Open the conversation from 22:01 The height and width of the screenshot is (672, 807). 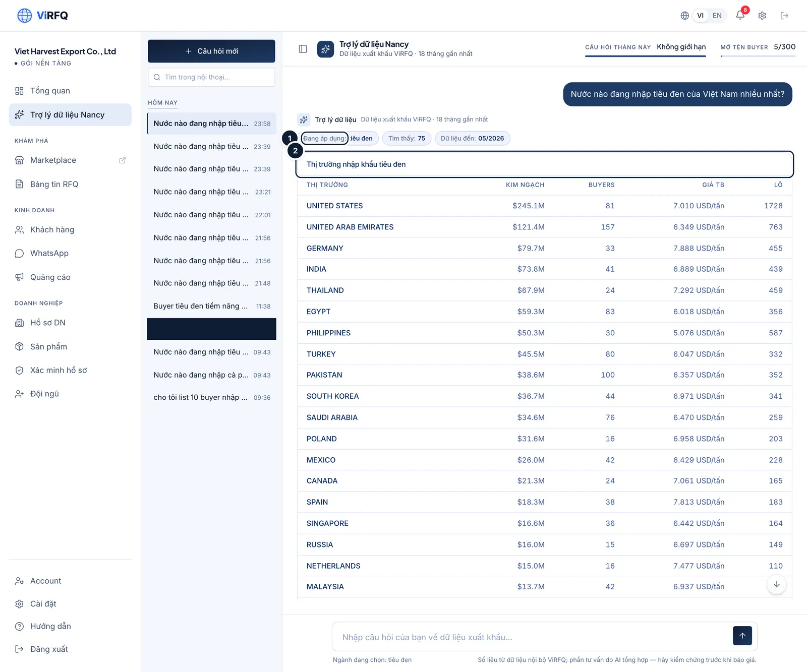click(211, 215)
